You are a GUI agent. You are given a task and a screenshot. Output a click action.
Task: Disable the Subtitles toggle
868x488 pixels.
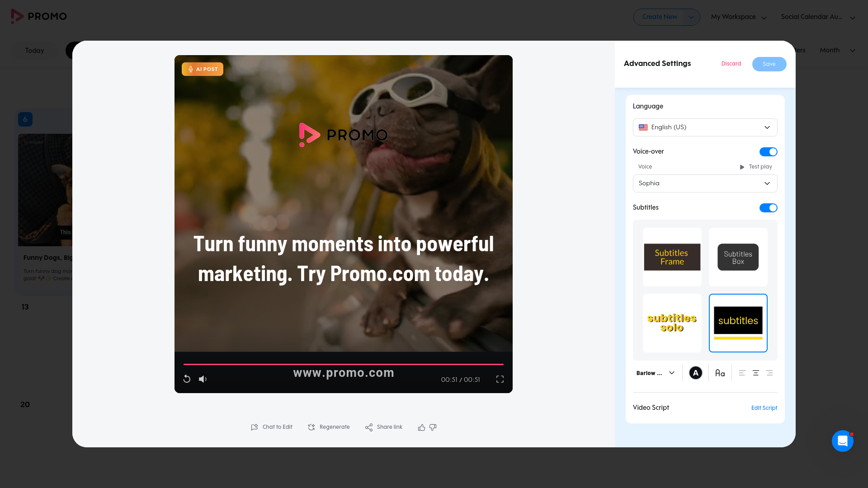(x=768, y=208)
